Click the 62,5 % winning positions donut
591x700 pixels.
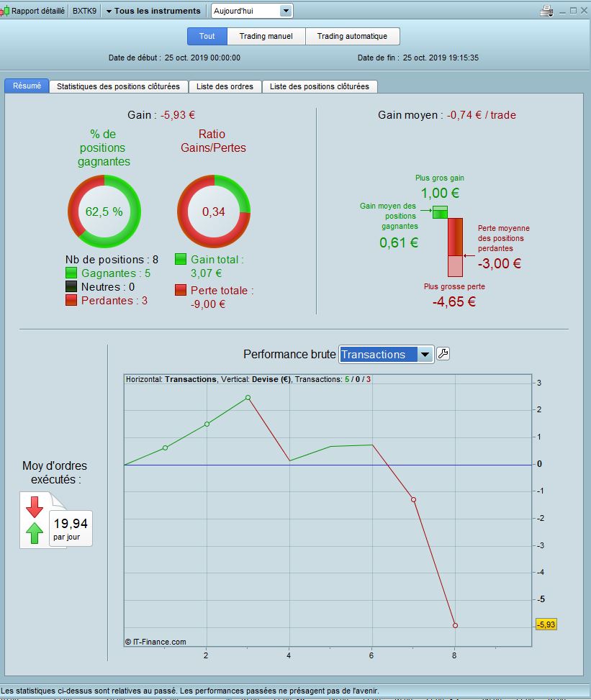(104, 212)
